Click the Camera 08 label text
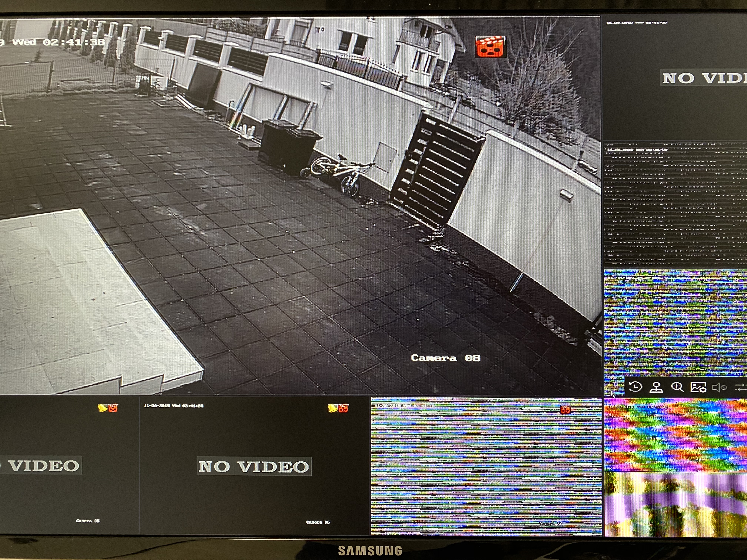The height and width of the screenshot is (560, 747). click(445, 358)
